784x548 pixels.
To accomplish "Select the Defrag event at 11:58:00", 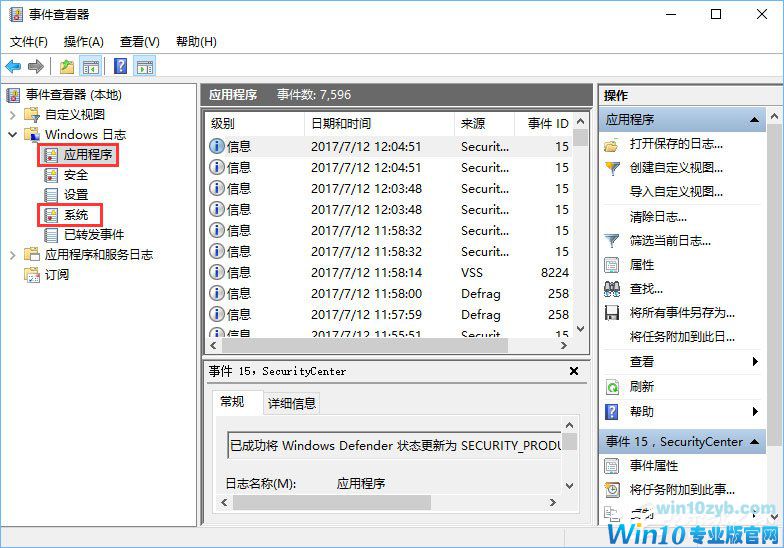I will pyautogui.click(x=390, y=294).
